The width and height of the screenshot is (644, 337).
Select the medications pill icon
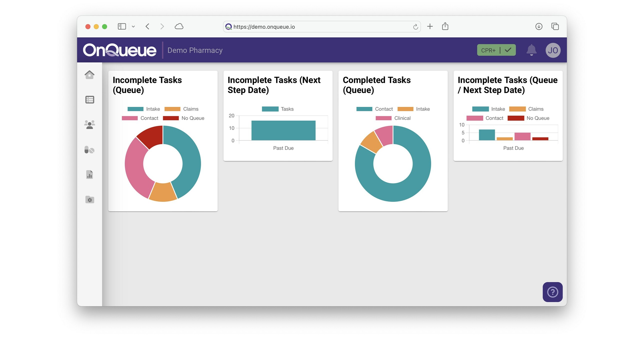(90, 150)
